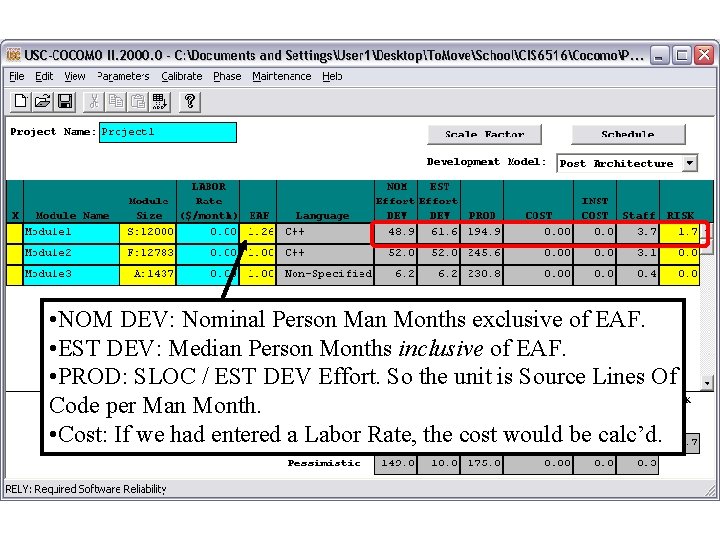Image resolution: width=720 pixels, height=540 pixels.
Task: Click the New project toolbar icon
Action: 21,101
